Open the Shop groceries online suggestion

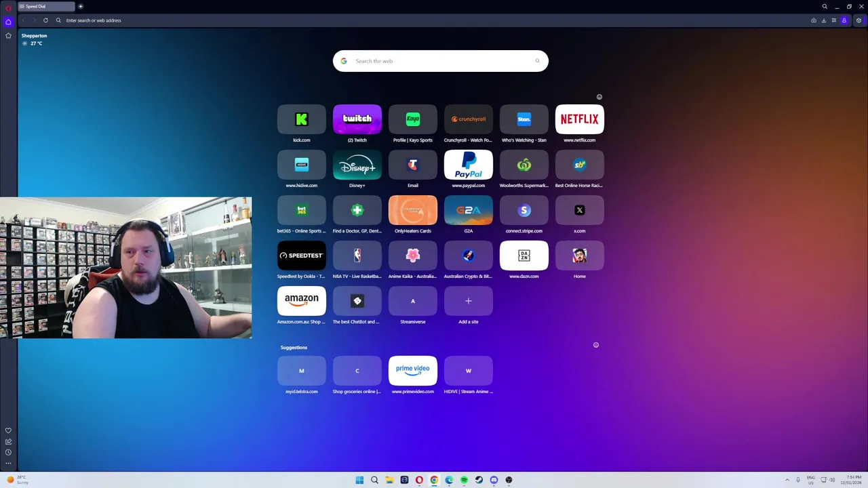[x=357, y=371]
